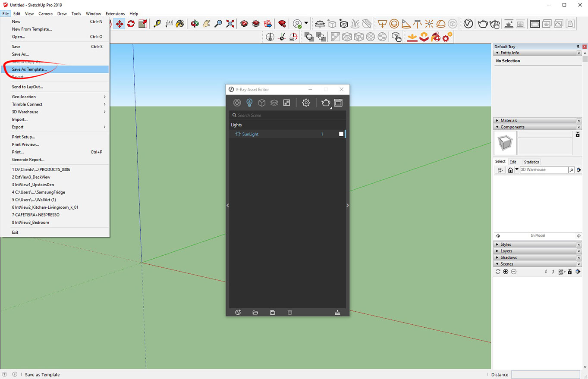588x379 pixels.
Task: Select the Zoom Extents tool
Action: (x=230, y=24)
